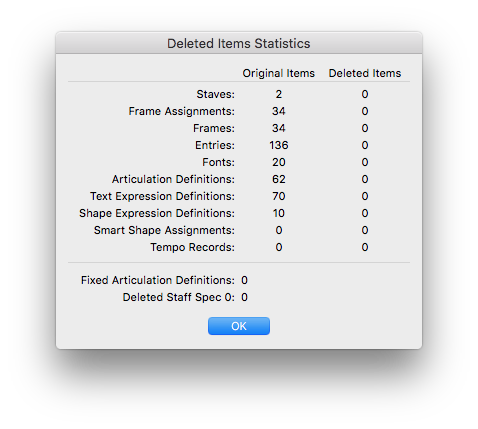478x429 pixels.
Task: Click the Staves original items value 2
Action: click(x=279, y=94)
